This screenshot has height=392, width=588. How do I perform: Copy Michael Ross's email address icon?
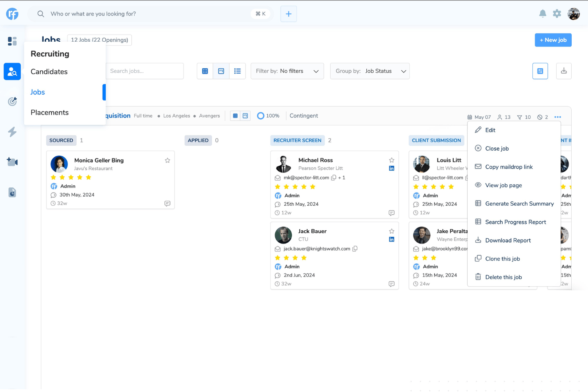[x=334, y=178]
